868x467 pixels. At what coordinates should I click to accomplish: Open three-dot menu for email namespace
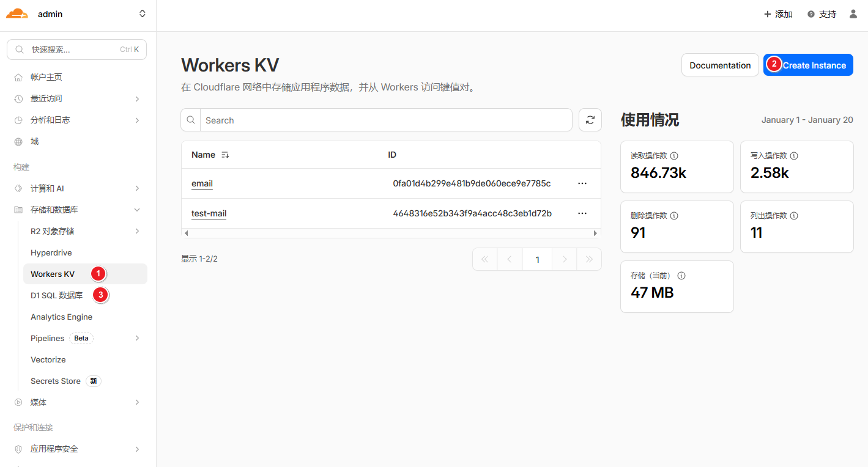point(582,183)
